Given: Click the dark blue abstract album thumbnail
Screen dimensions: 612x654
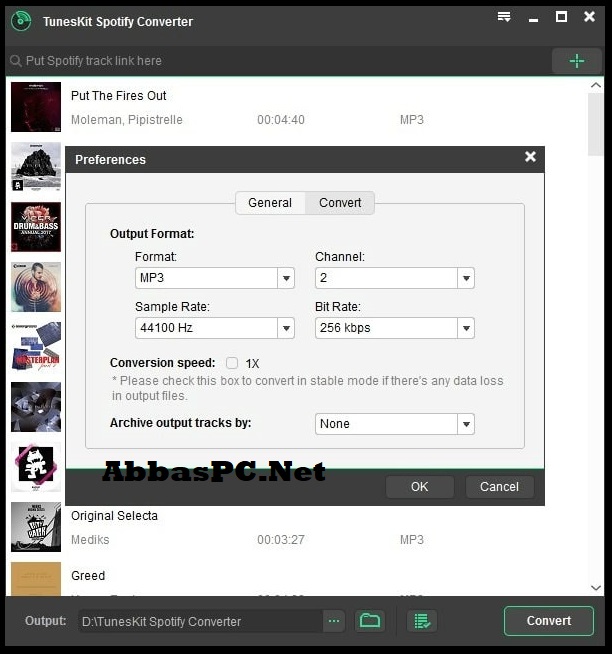Looking at the screenshot, I should [36, 407].
